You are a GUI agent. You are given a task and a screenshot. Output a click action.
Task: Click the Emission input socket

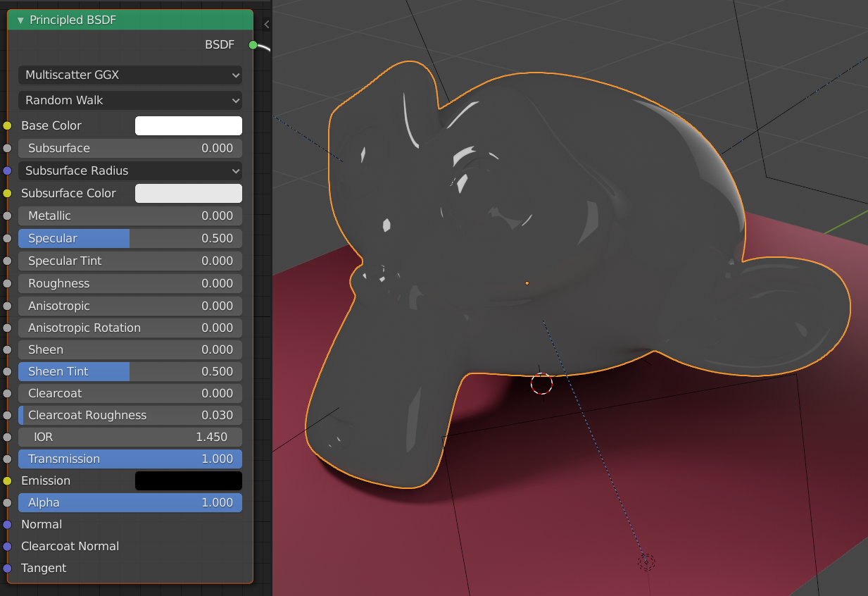click(7, 480)
